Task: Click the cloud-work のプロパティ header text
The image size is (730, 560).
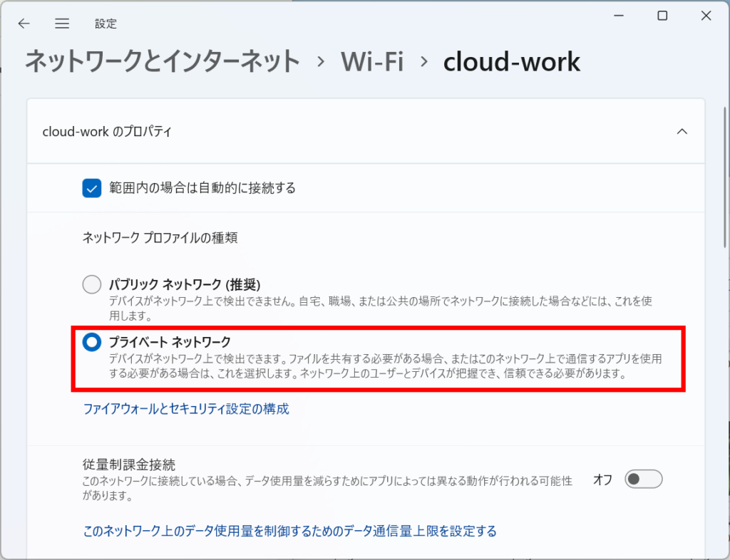Action: 107,132
